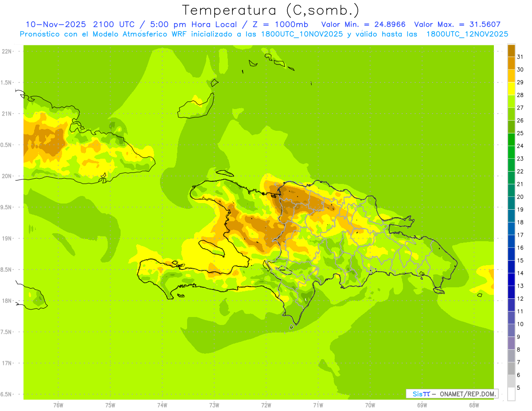Click the "73W" longitude axis label
The image size is (532, 411).
click(214, 405)
